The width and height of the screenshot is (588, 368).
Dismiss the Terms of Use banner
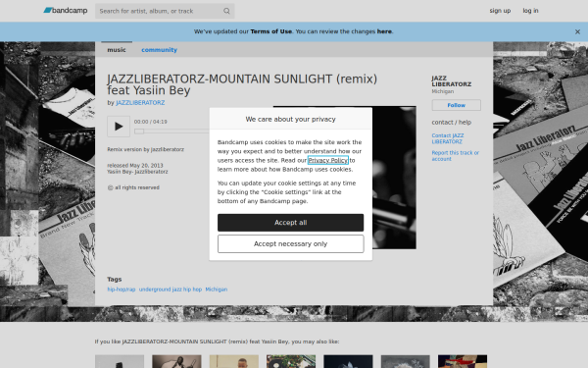pos(577,32)
